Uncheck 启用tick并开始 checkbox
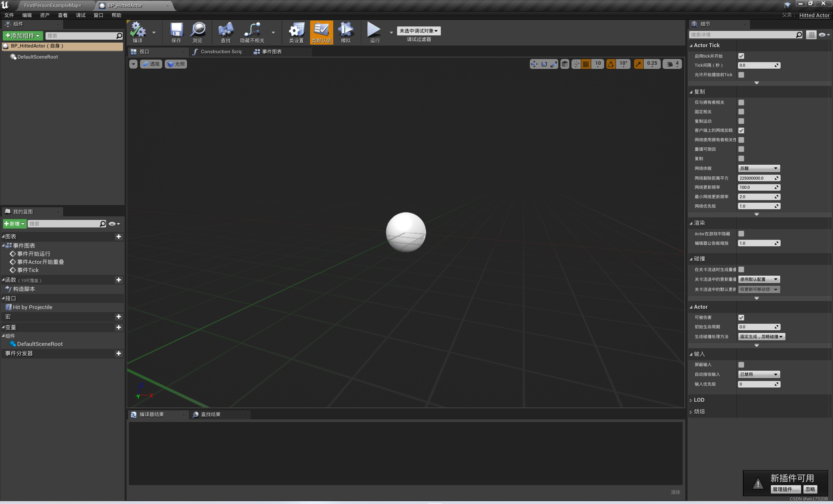The height and width of the screenshot is (504, 833). point(741,56)
